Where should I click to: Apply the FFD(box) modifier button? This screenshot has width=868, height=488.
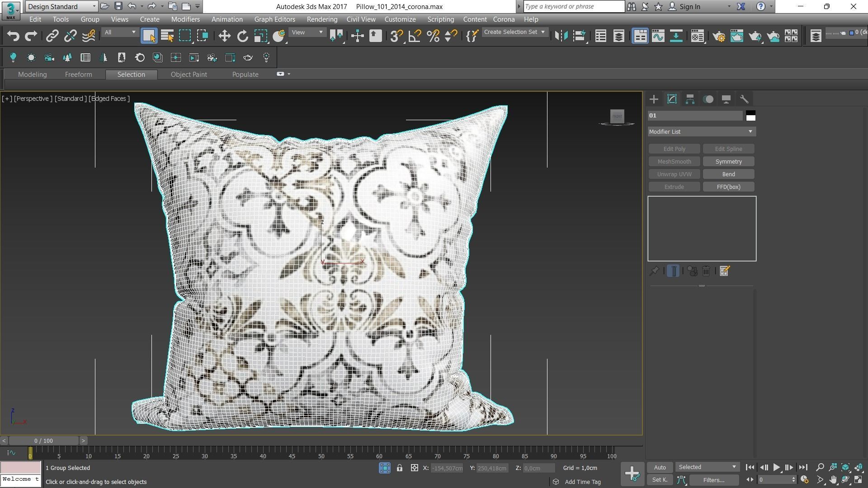pos(728,187)
